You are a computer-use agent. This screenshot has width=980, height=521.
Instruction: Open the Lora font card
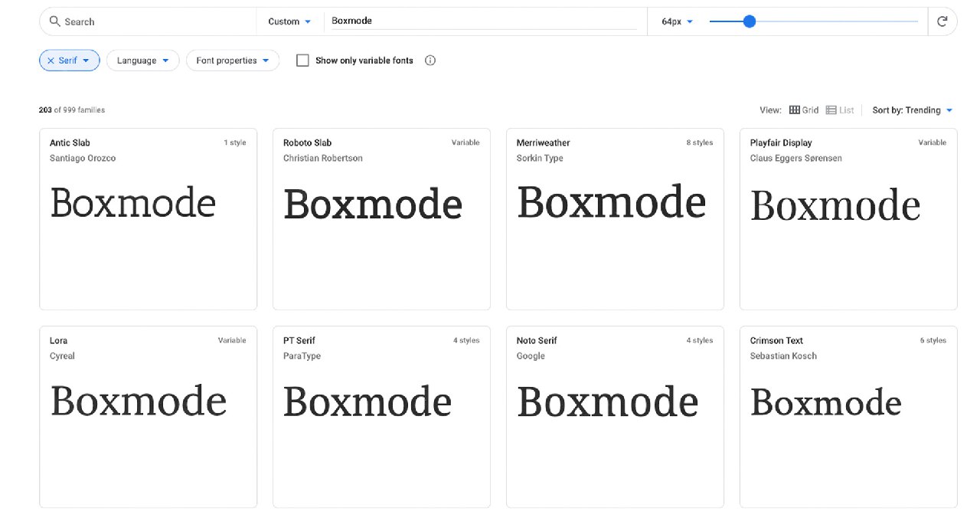tap(148, 416)
